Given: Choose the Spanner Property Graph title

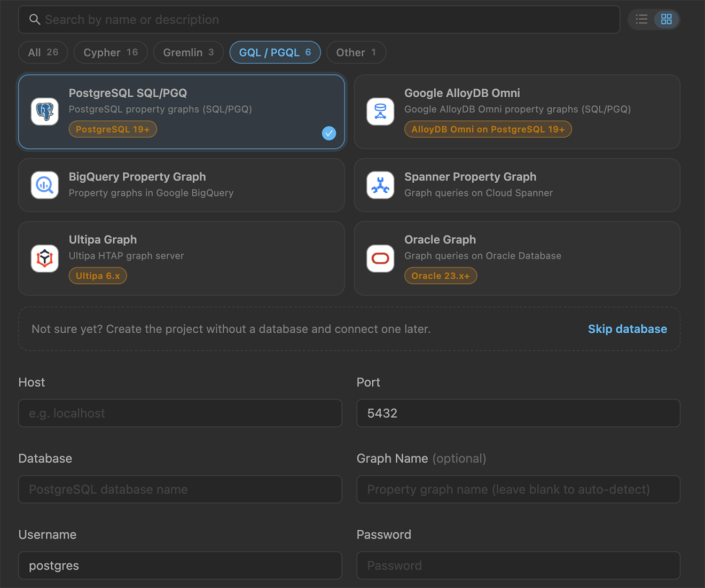Looking at the screenshot, I should click(471, 177).
